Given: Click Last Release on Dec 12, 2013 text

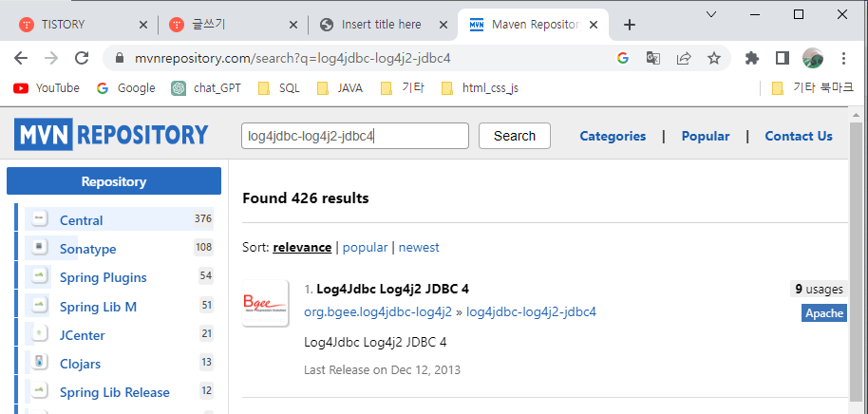Looking at the screenshot, I should (382, 369).
